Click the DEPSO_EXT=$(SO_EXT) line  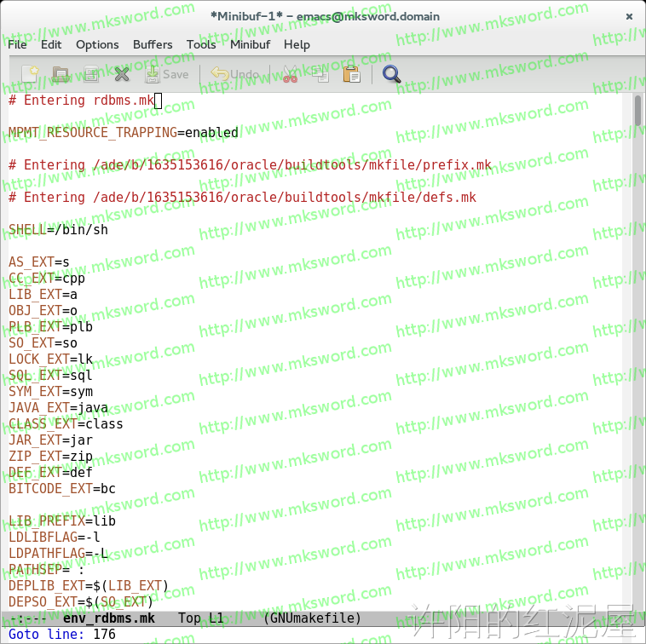tap(81, 602)
